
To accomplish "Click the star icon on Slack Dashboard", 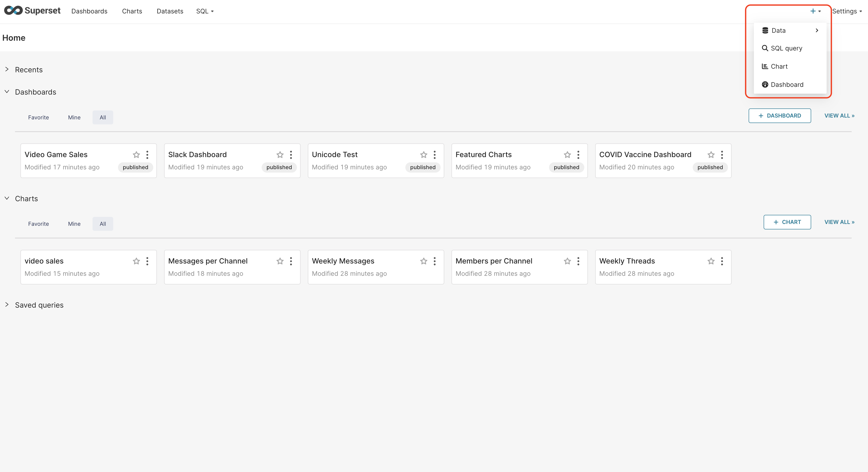I will [x=279, y=155].
